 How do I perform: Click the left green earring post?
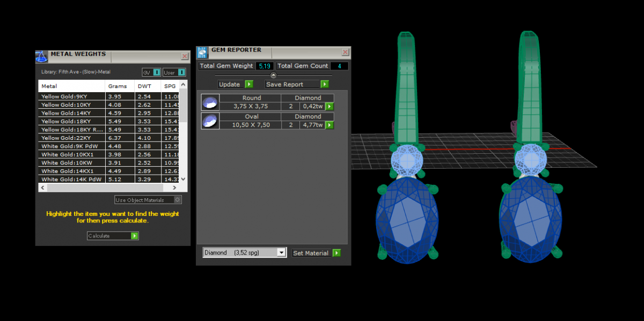(x=407, y=88)
